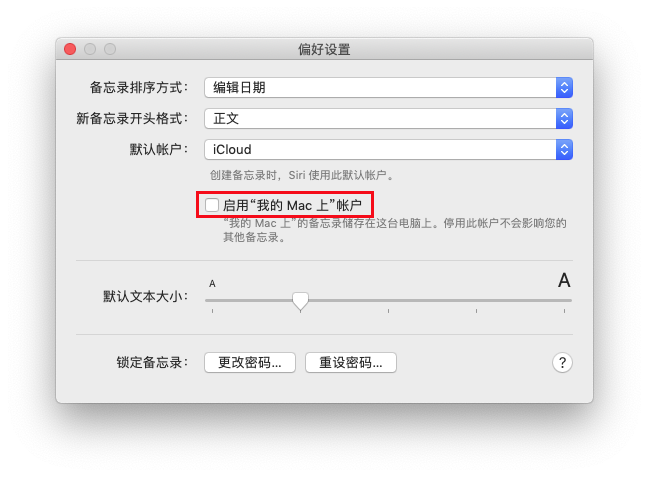Click the large A text size icon
The image size is (649, 477).
(x=564, y=280)
